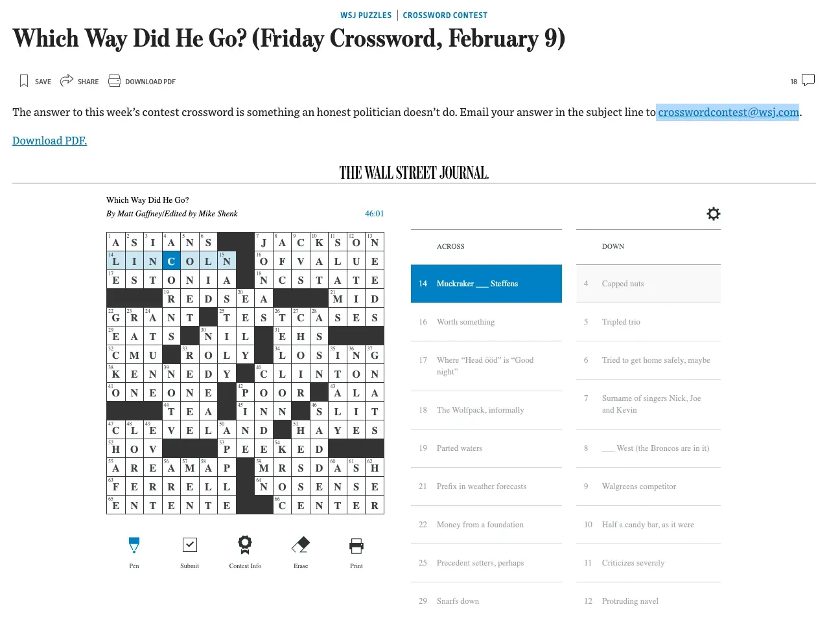Open the crosswordcontest@wsj.com email link
840x618 pixels.
[x=728, y=112]
